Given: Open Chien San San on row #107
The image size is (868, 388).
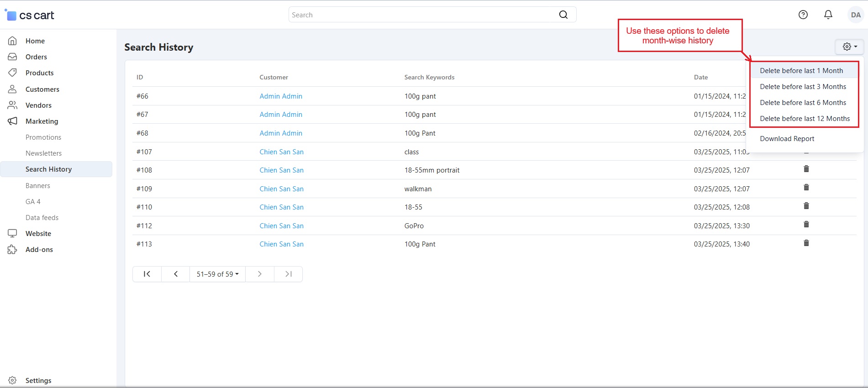Looking at the screenshot, I should [281, 152].
